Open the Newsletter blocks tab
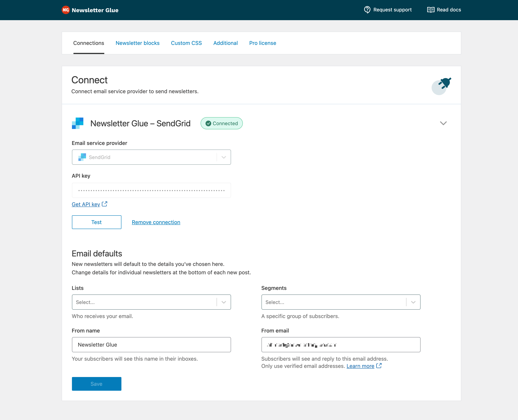The height and width of the screenshot is (420, 518). (137, 43)
